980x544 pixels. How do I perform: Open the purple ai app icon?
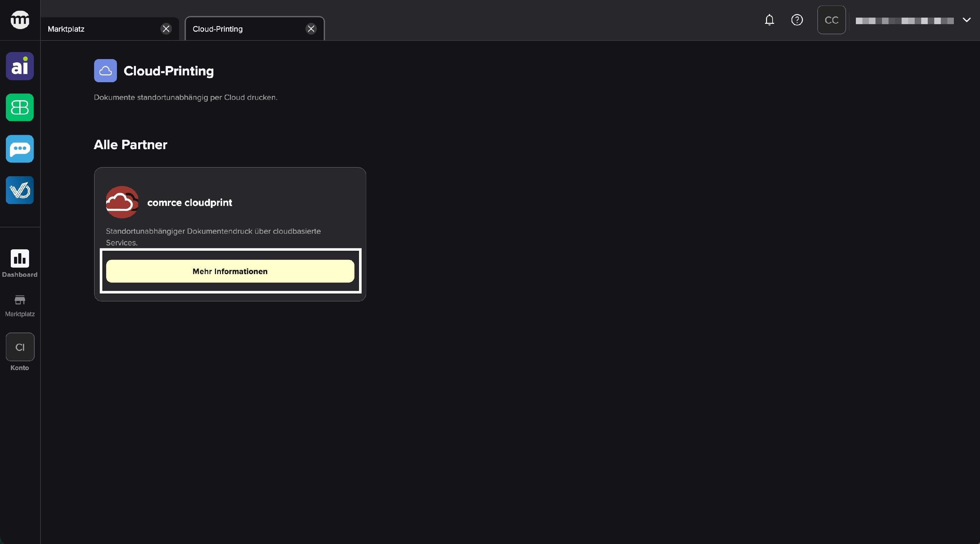pos(20,66)
